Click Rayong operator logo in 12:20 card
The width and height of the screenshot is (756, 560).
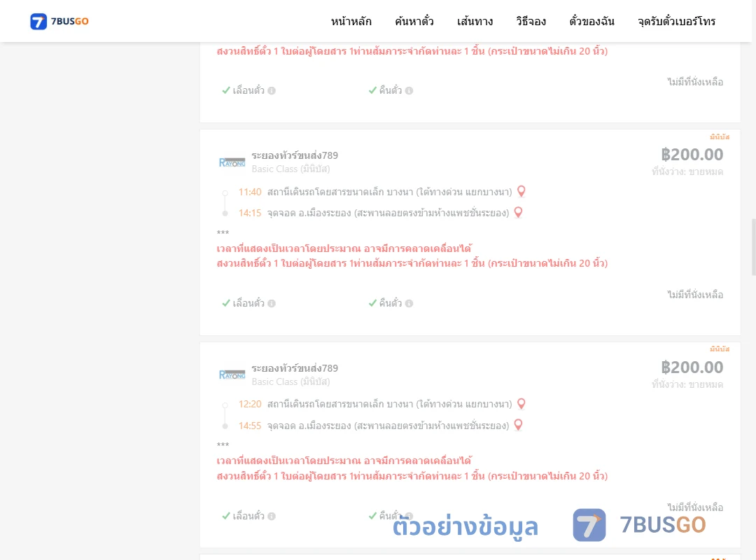[232, 374]
